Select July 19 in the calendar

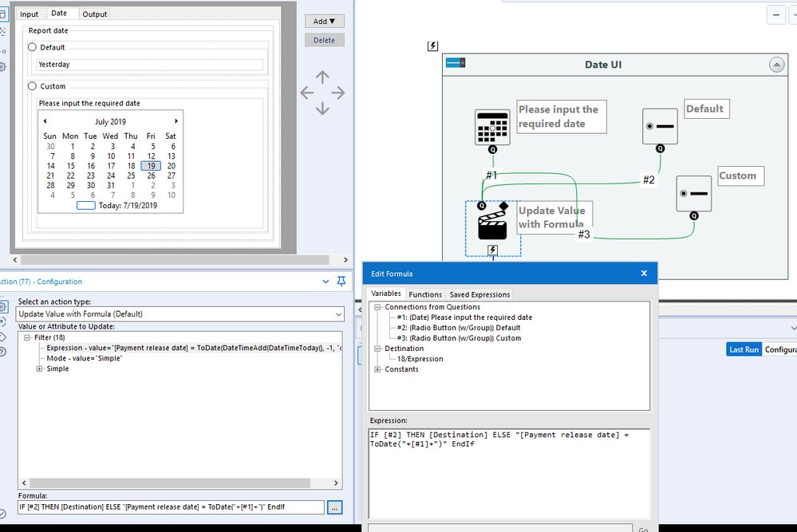tap(151, 166)
